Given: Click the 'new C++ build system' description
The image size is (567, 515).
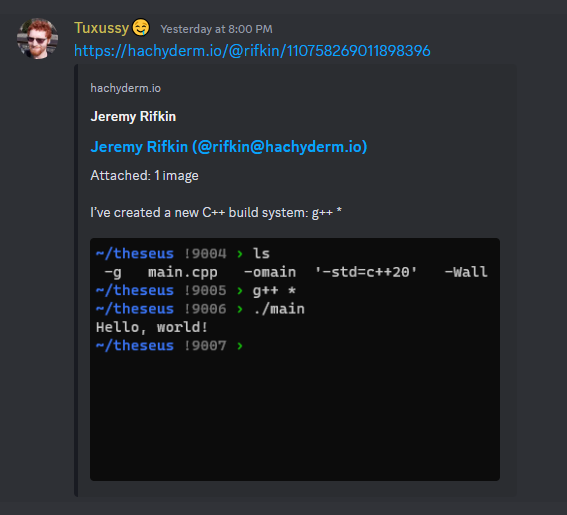Looking at the screenshot, I should pos(216,213).
